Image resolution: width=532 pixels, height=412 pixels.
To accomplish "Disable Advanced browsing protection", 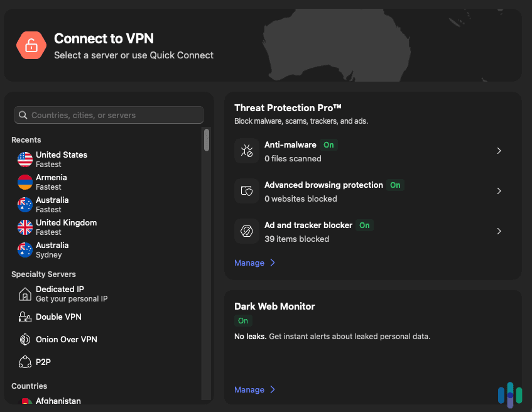I will click(395, 185).
